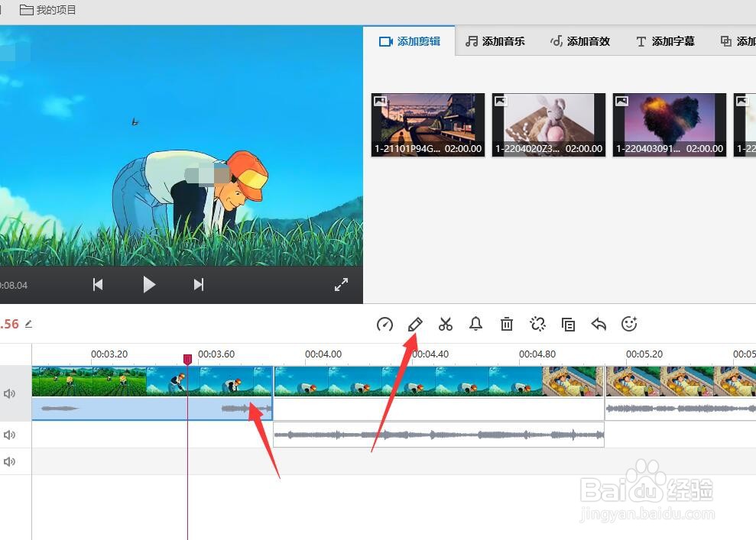
Task: Click the pencil edit tool
Action: [415, 324]
